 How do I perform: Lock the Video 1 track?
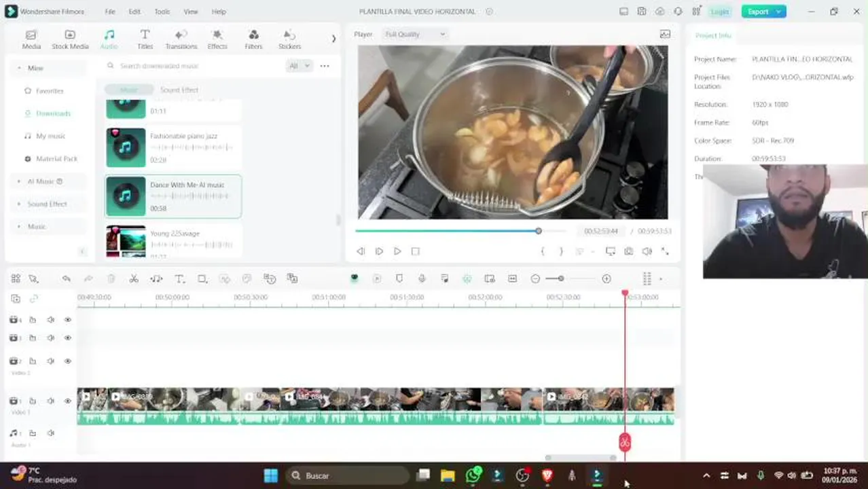[32, 401]
